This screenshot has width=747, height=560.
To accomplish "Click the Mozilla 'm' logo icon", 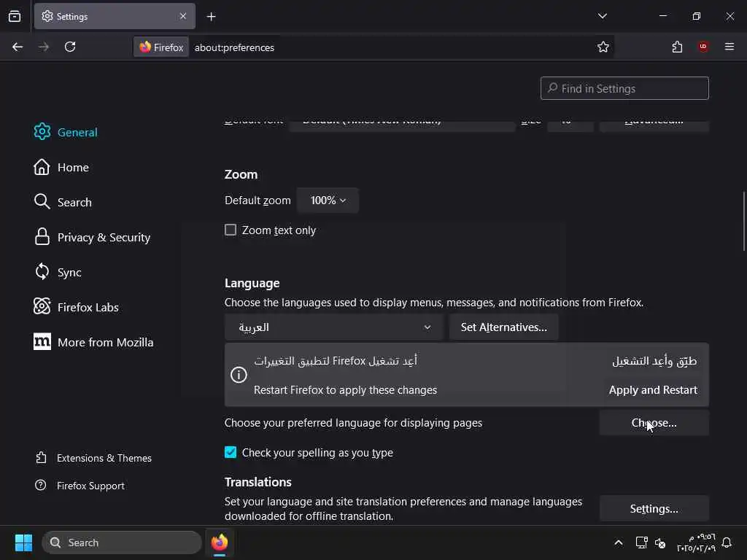I will [42, 341].
